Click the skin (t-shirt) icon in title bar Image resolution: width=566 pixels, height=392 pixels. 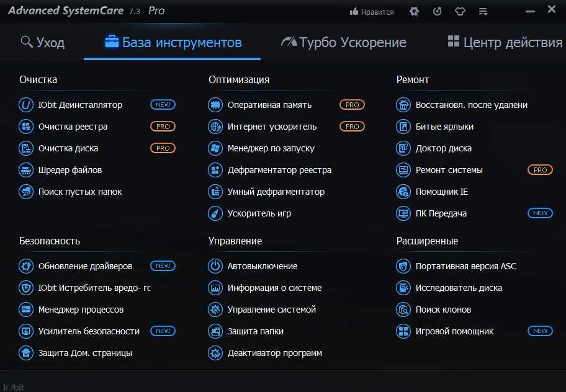[x=460, y=12]
